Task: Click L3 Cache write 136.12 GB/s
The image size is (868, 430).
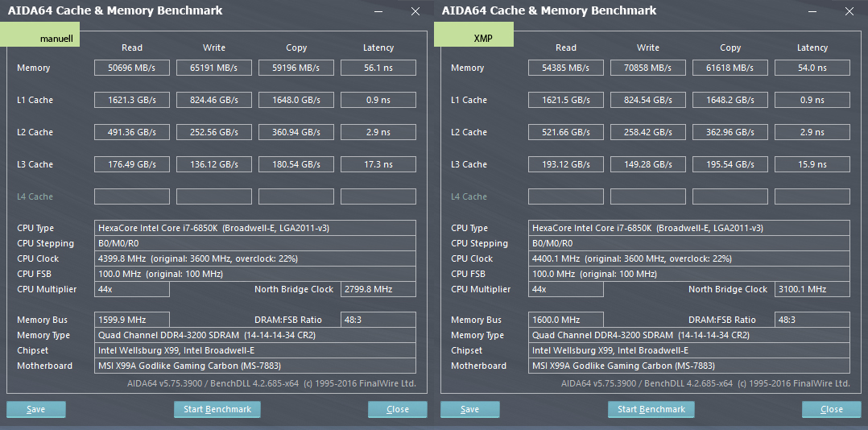Action: point(213,164)
